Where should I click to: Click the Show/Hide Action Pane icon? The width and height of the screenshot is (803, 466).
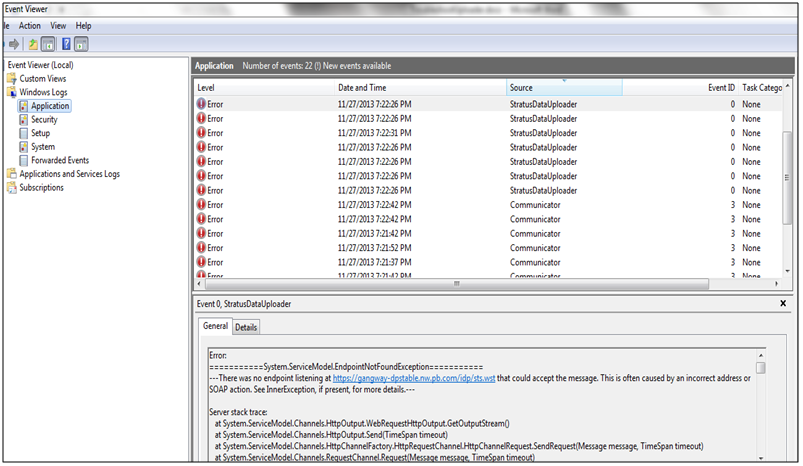click(82, 44)
